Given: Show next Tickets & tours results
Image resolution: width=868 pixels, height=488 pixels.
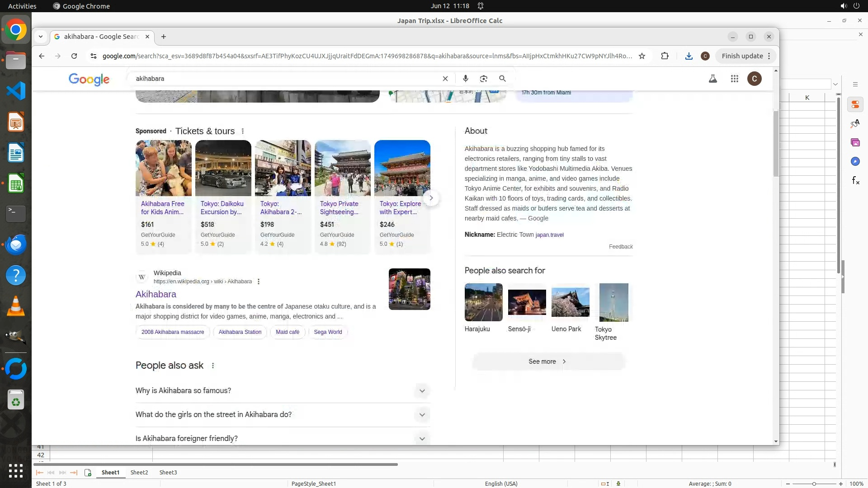Looking at the screenshot, I should [431, 198].
